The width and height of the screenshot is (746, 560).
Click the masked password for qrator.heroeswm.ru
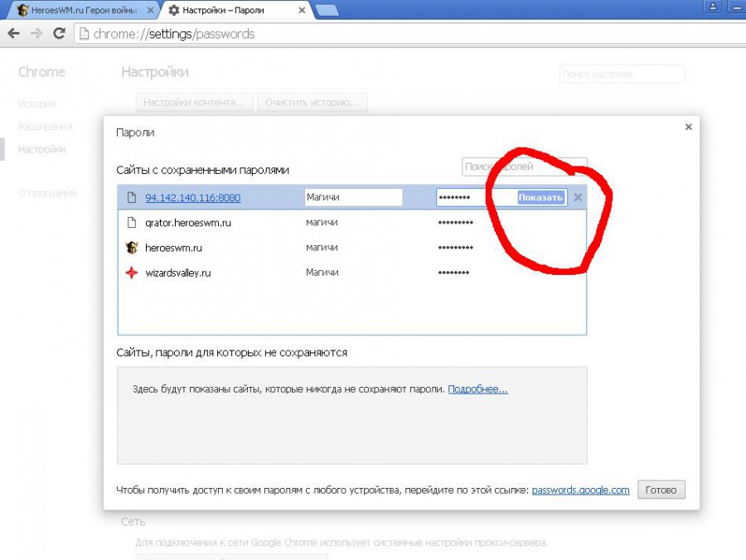point(455,223)
